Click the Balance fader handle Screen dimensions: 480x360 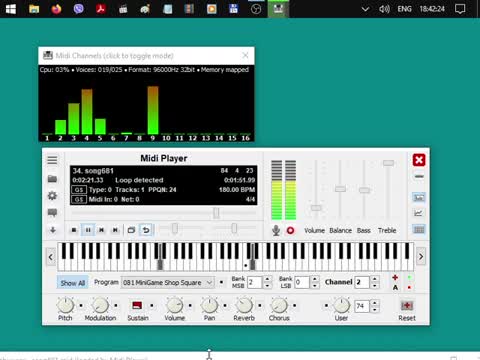coord(340,189)
